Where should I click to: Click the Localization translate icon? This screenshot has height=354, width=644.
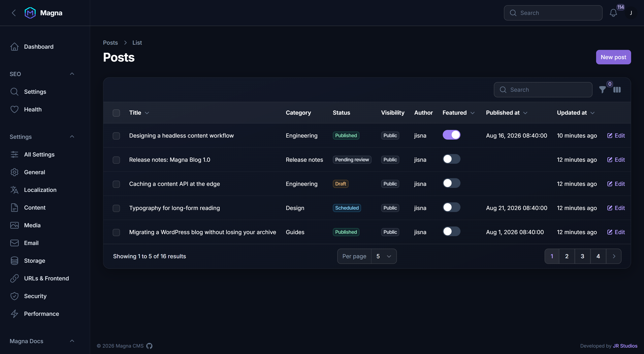14,190
